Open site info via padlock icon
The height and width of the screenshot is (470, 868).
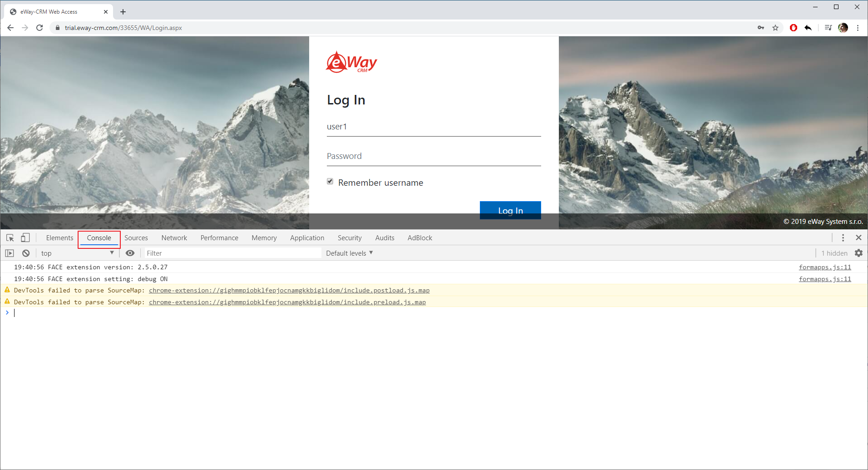[x=57, y=28]
